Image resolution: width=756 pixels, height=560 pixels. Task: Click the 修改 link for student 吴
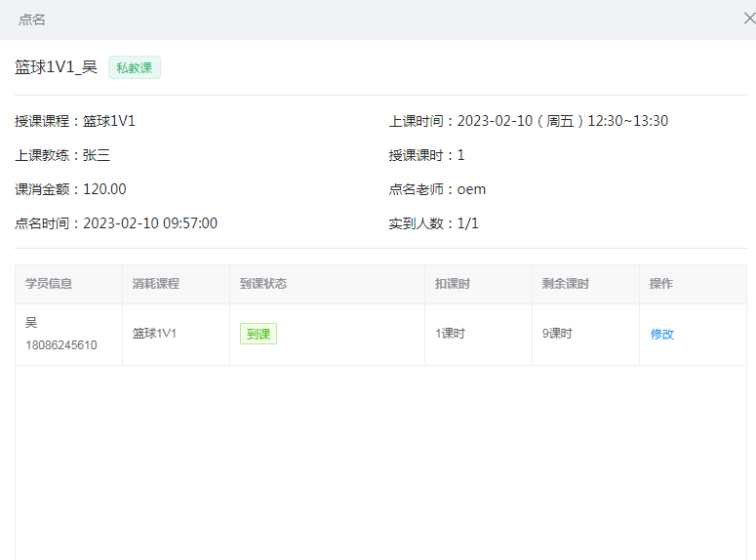[x=661, y=334]
